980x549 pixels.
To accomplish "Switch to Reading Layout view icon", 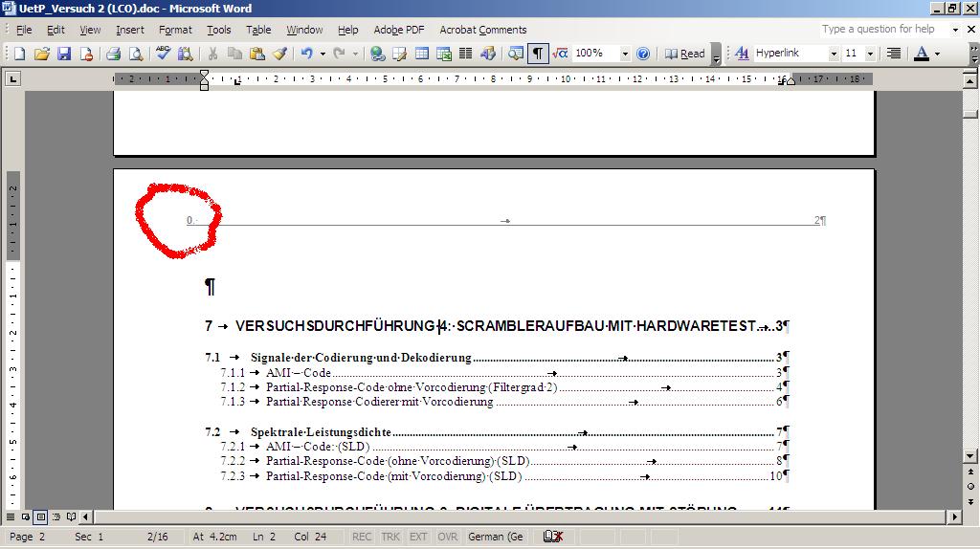I will [x=71, y=516].
